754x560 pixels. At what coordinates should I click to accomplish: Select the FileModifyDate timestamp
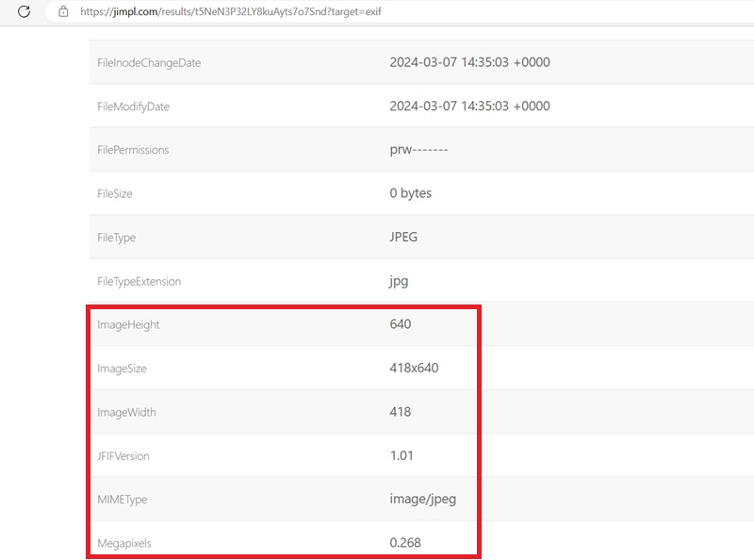coord(468,106)
